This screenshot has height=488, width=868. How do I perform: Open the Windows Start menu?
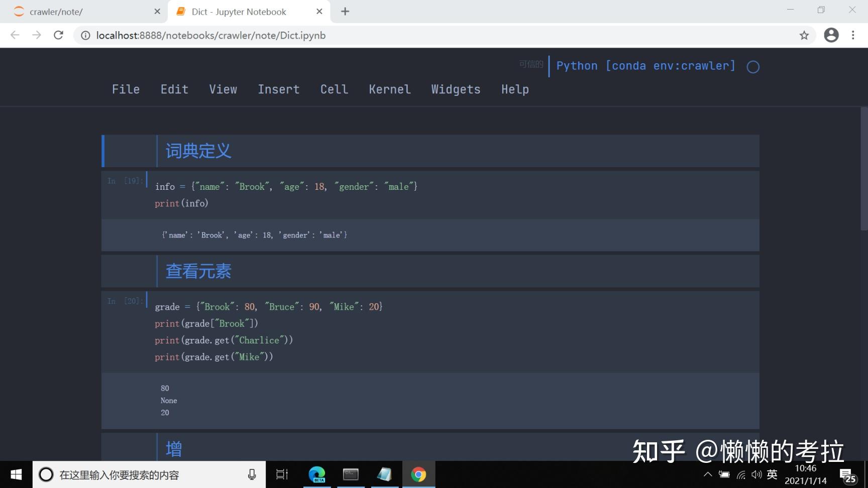(x=16, y=474)
